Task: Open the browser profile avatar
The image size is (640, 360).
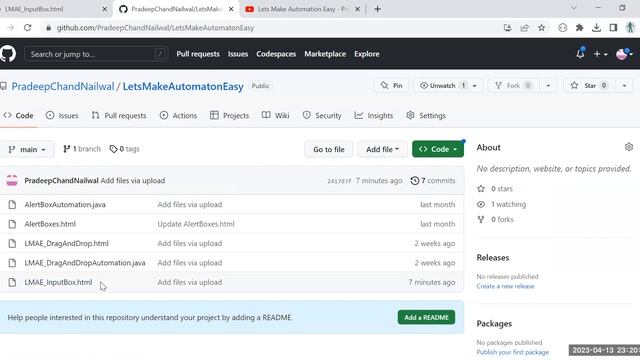Action: 630,28
